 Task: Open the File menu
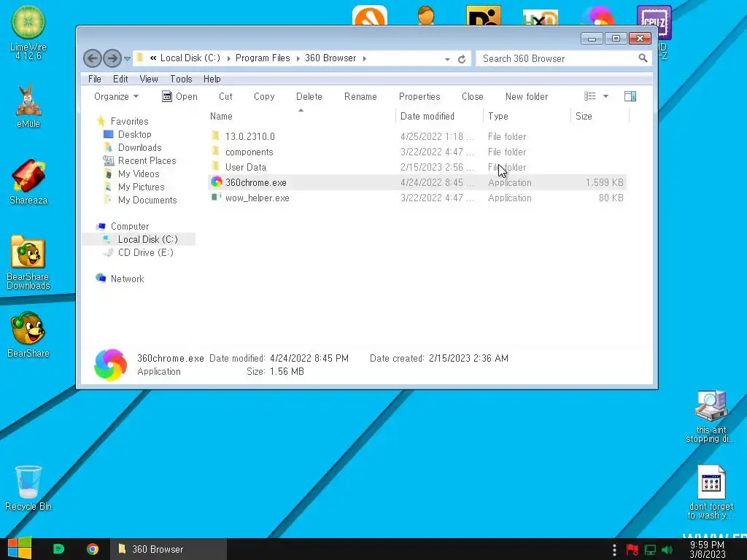click(94, 79)
